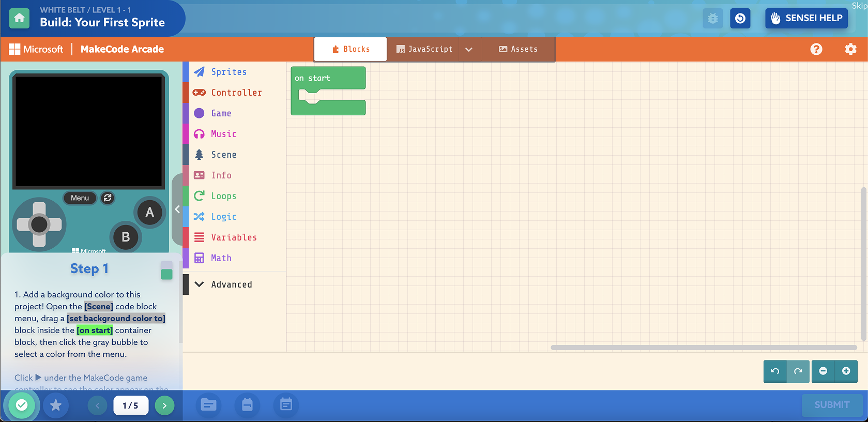Zoom in the workspace
The width and height of the screenshot is (868, 422).
[846, 371]
